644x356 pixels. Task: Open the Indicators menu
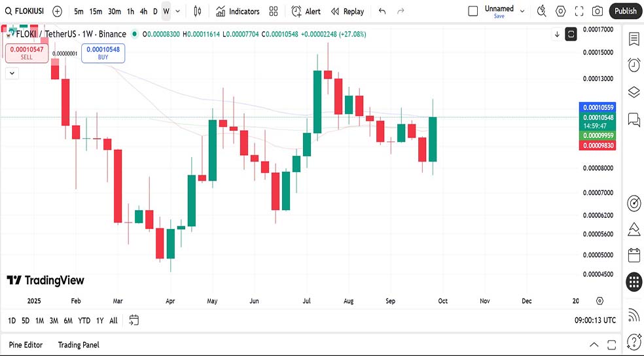[238, 11]
